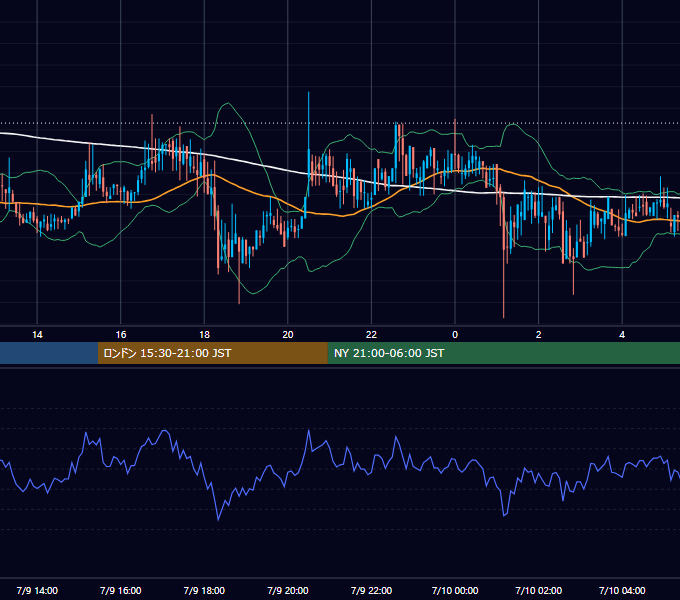Click time axis label 4

click(x=622, y=335)
